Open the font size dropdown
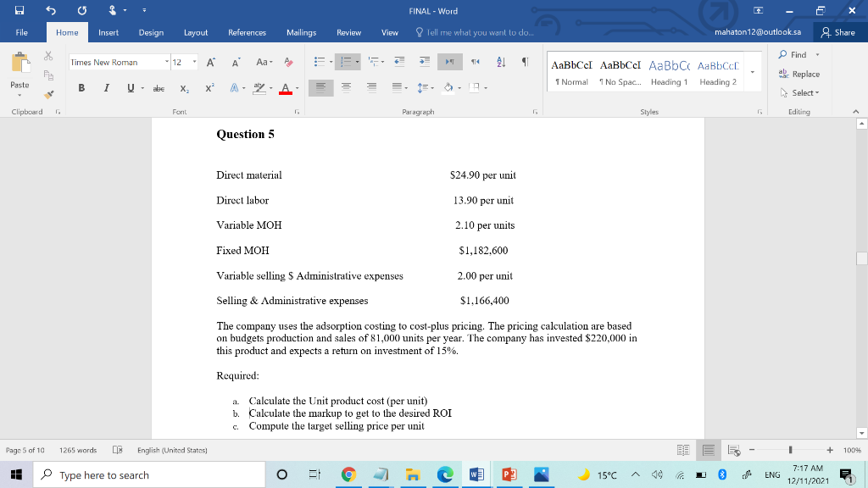The image size is (868, 488). (x=194, y=61)
